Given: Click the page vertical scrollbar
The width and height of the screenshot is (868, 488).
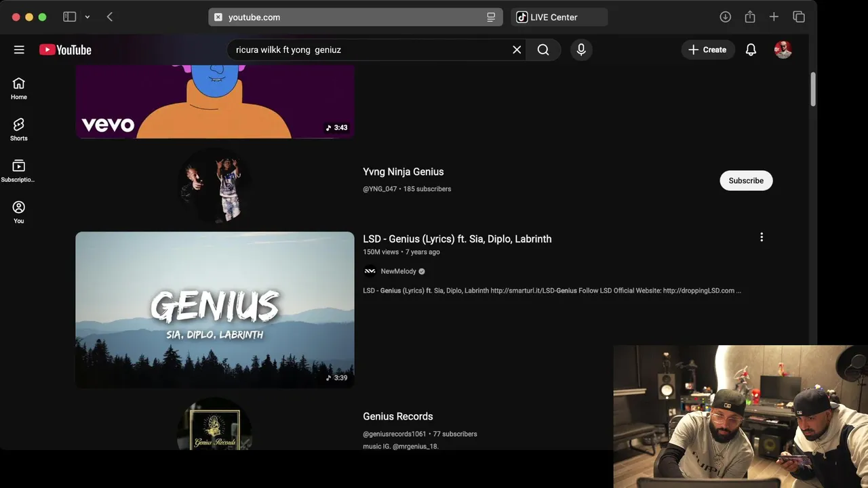Looking at the screenshot, I should (x=813, y=88).
